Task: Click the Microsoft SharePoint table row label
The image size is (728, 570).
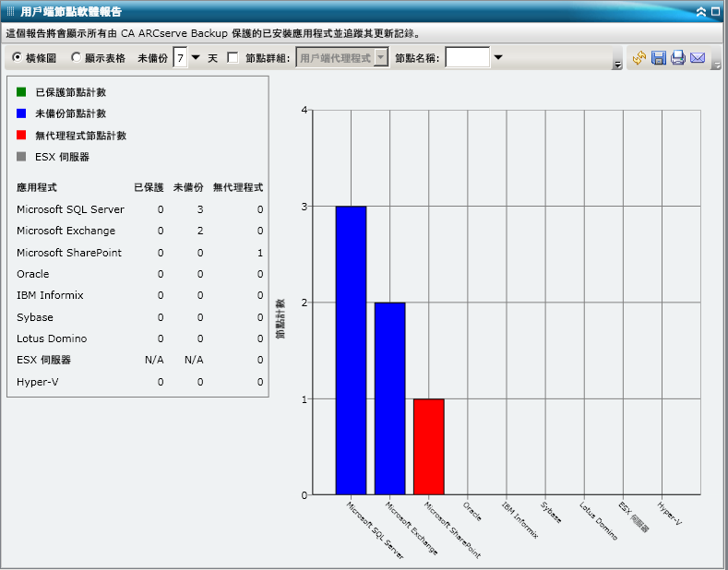Action: [x=69, y=253]
